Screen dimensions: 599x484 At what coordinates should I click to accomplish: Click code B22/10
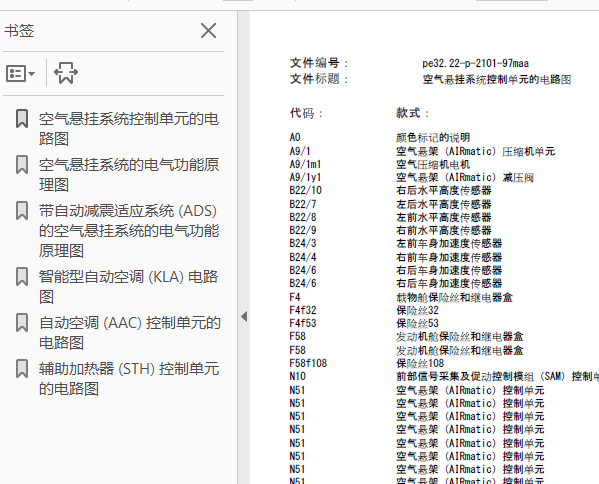pos(306,190)
